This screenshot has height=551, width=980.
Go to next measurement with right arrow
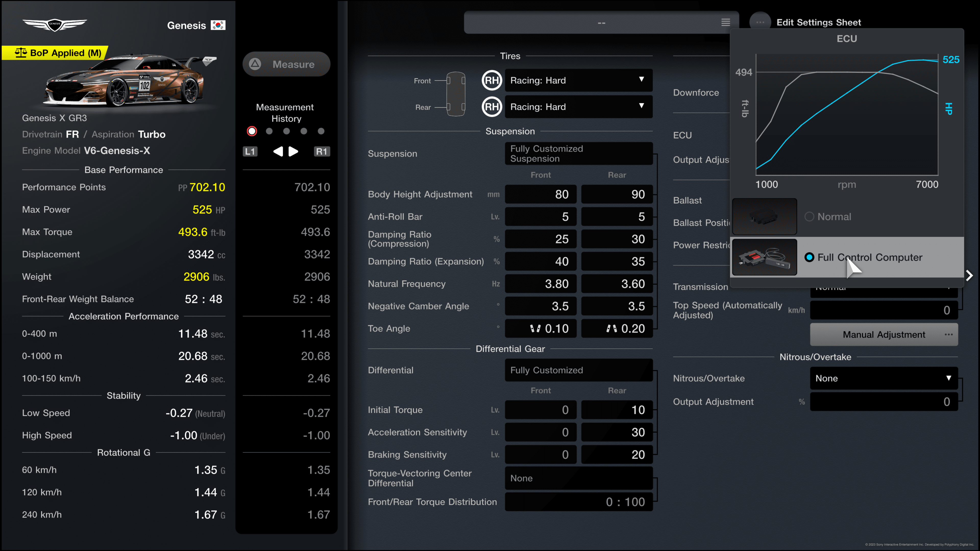point(293,151)
